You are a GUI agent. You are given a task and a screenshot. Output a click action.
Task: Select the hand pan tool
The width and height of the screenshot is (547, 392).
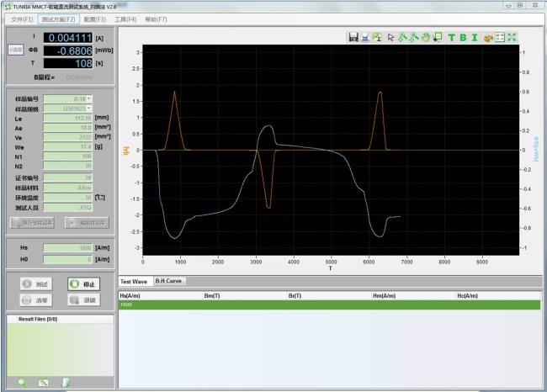tap(426, 37)
